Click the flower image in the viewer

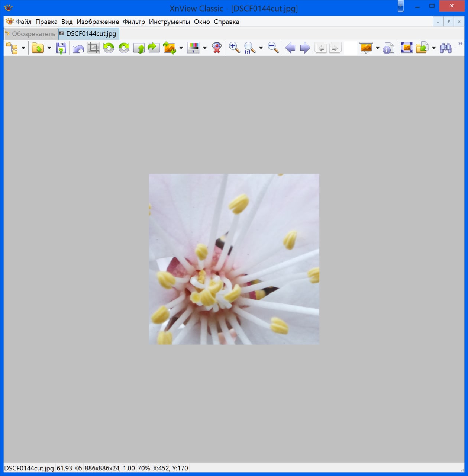[x=234, y=259]
